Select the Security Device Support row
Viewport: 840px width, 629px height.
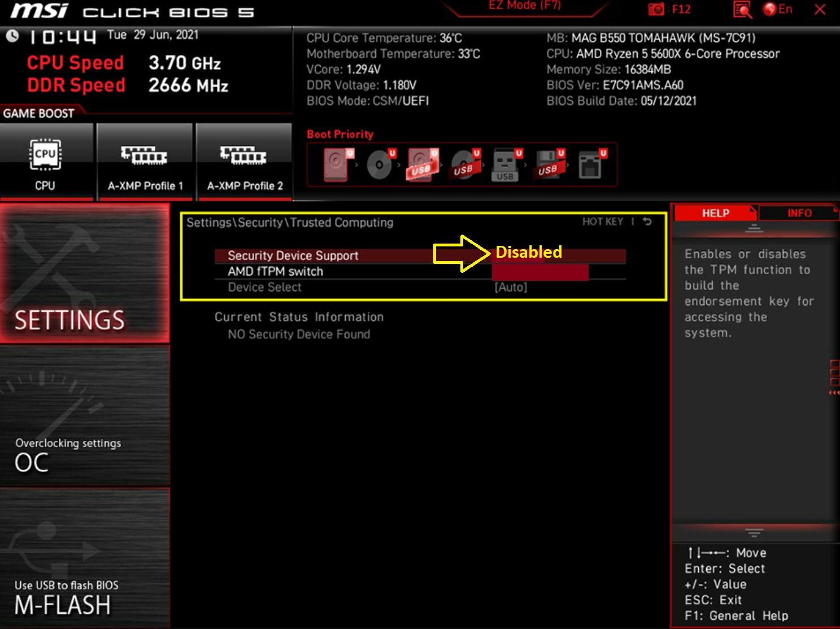click(x=420, y=255)
